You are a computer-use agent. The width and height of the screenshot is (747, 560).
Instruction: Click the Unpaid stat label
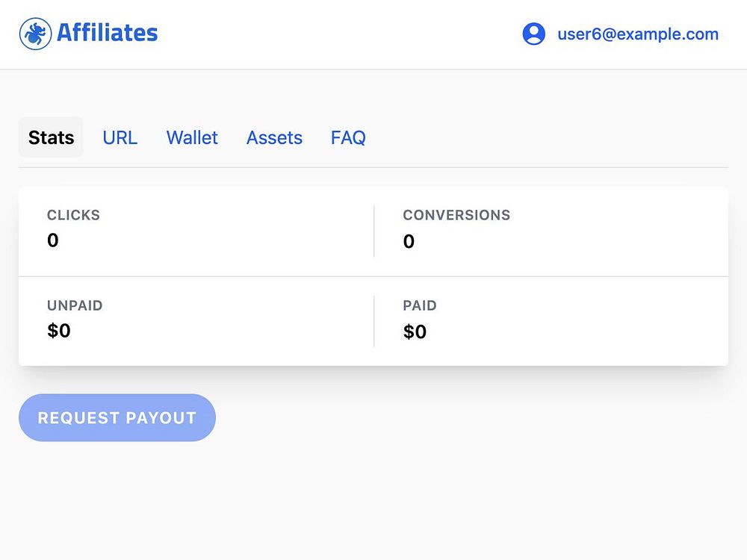(75, 305)
